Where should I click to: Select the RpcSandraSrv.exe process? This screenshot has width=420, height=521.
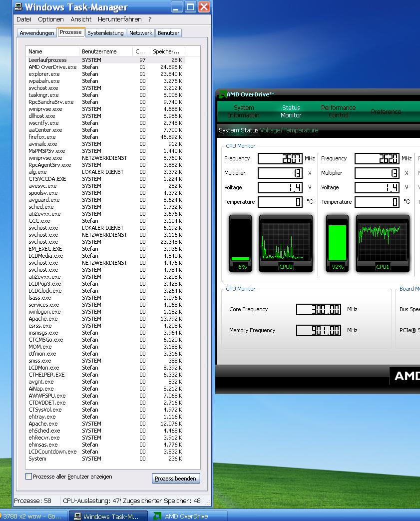coord(105,102)
